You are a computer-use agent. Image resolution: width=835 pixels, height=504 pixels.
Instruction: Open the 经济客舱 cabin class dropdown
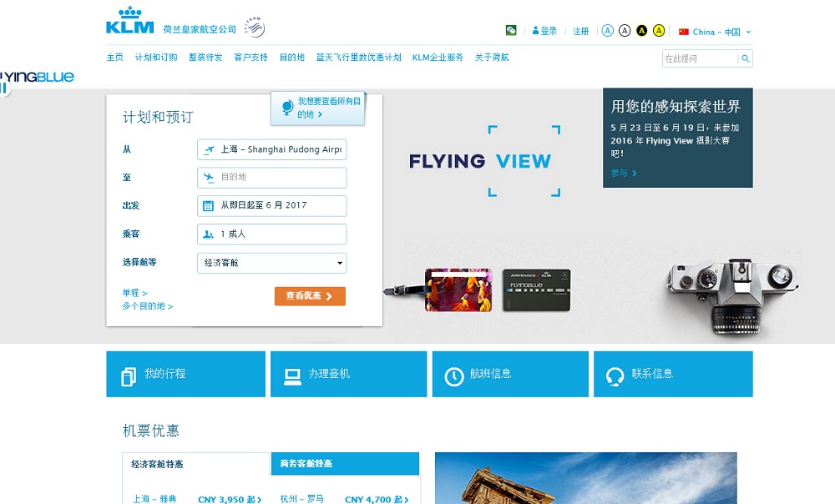271,263
